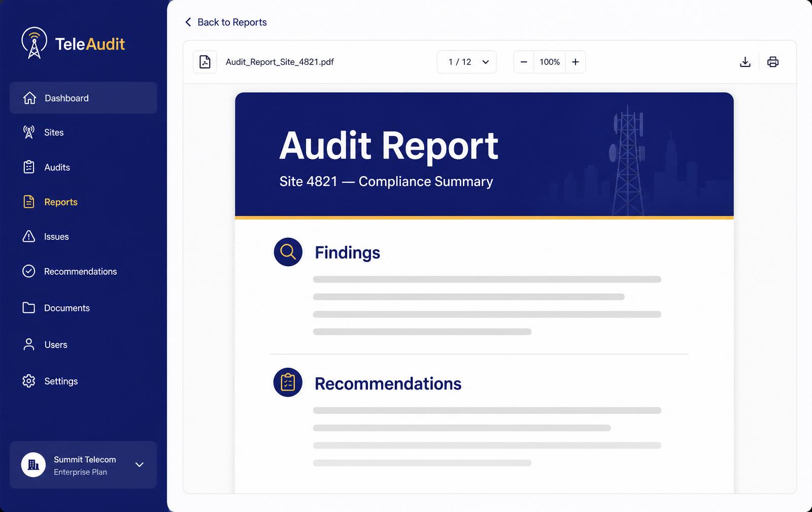Click the file name Audit_Report_Site_4821.pdf

coord(280,62)
